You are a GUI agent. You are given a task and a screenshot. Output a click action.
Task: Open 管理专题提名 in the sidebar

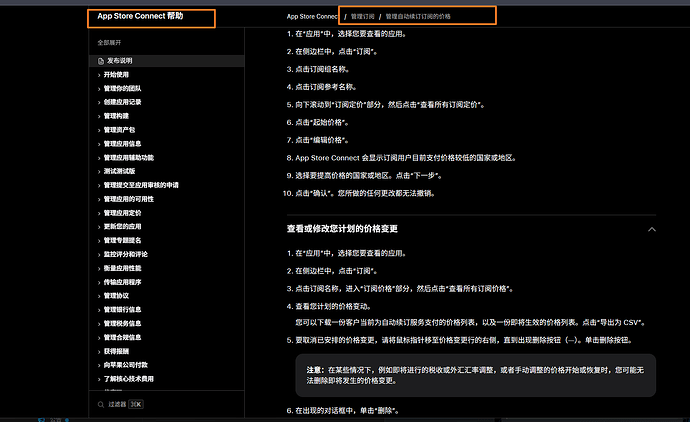click(122, 240)
